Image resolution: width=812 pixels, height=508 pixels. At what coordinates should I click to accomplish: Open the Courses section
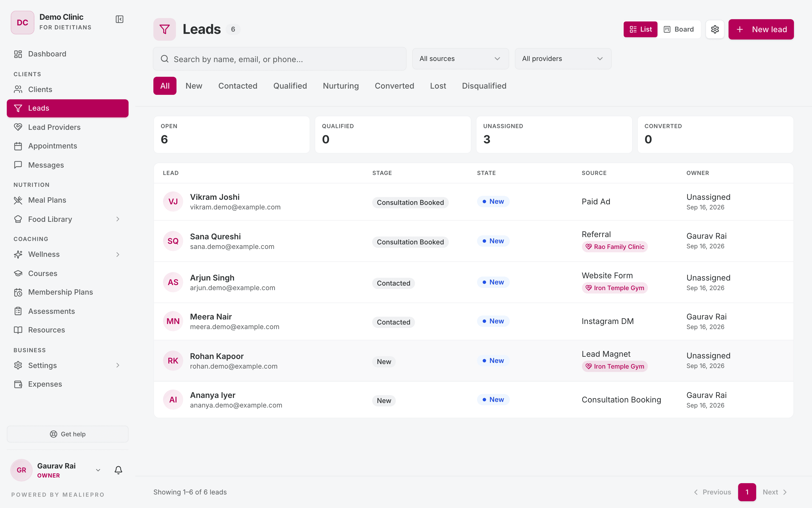(x=67, y=273)
